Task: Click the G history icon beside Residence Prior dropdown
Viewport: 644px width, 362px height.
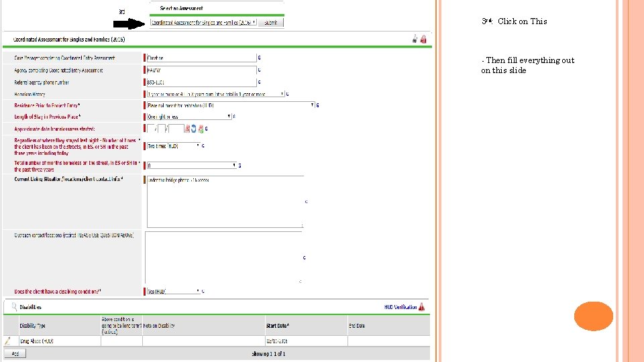Action: (317, 105)
